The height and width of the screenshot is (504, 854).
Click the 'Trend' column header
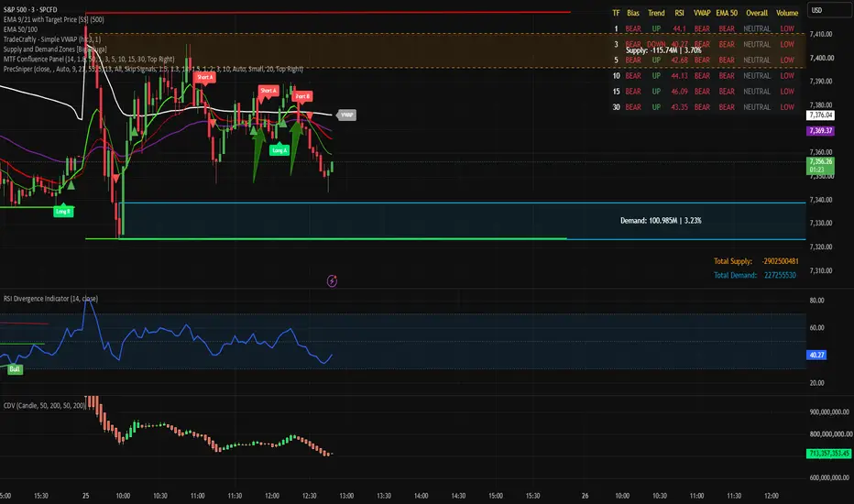point(656,13)
